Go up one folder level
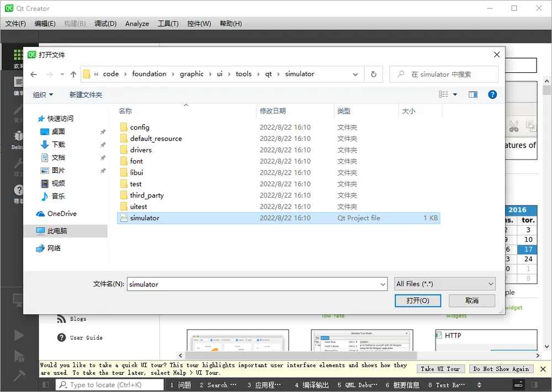 coord(73,75)
